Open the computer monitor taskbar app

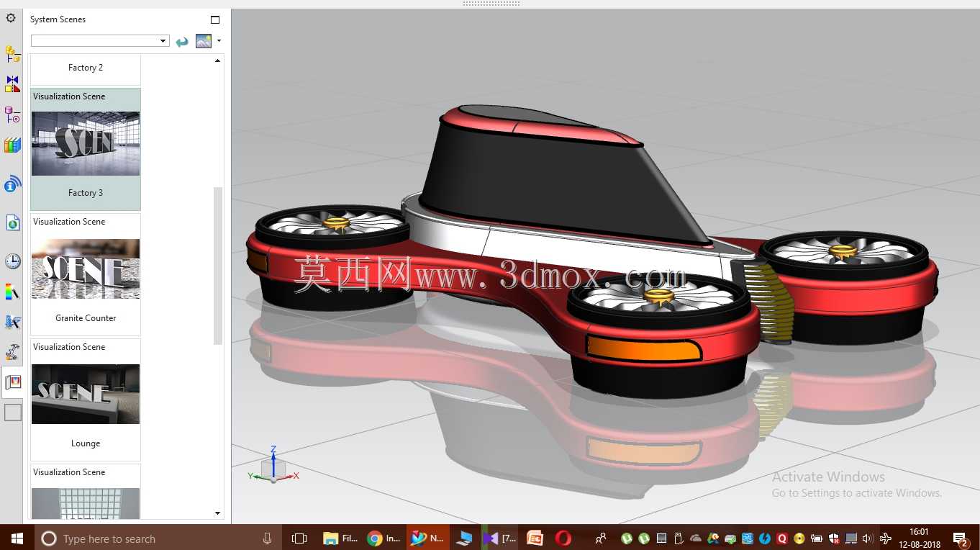click(x=464, y=538)
